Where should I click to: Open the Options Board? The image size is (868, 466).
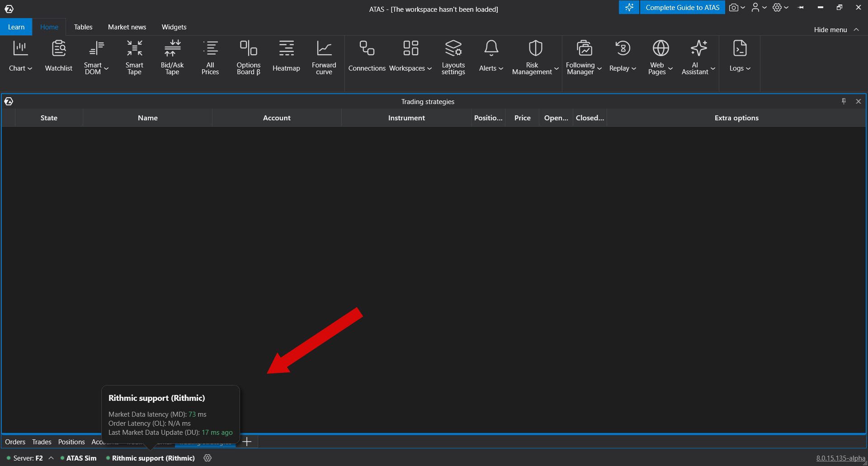tap(249, 57)
